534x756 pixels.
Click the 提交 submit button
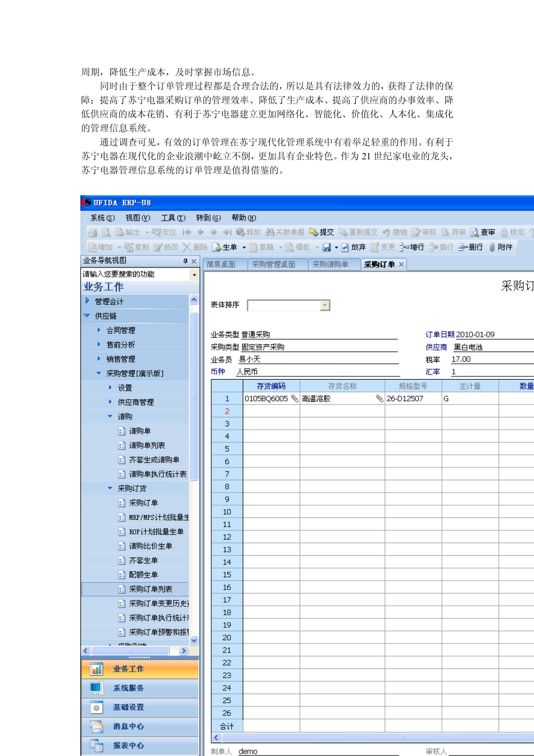click(322, 232)
